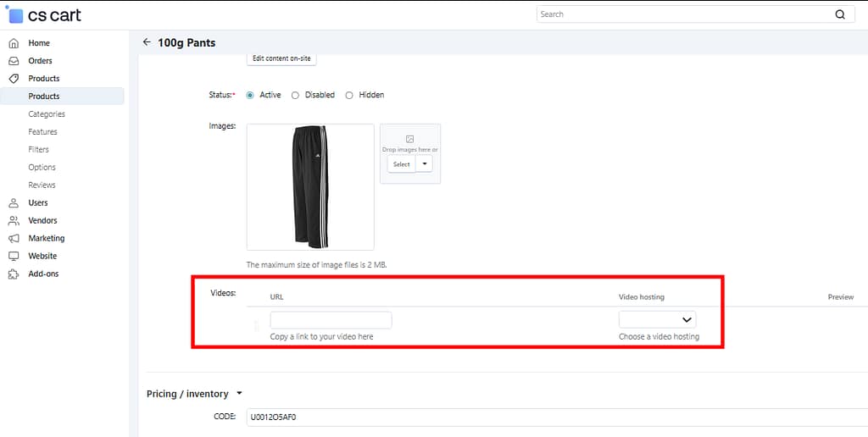Open Vendors in the sidebar menu

click(42, 221)
